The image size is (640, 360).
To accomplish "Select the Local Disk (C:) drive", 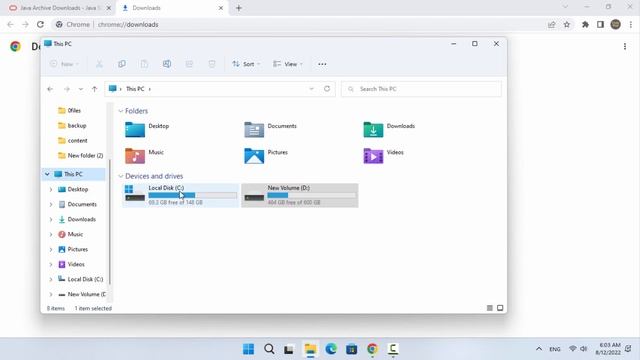I will pyautogui.click(x=180, y=196).
